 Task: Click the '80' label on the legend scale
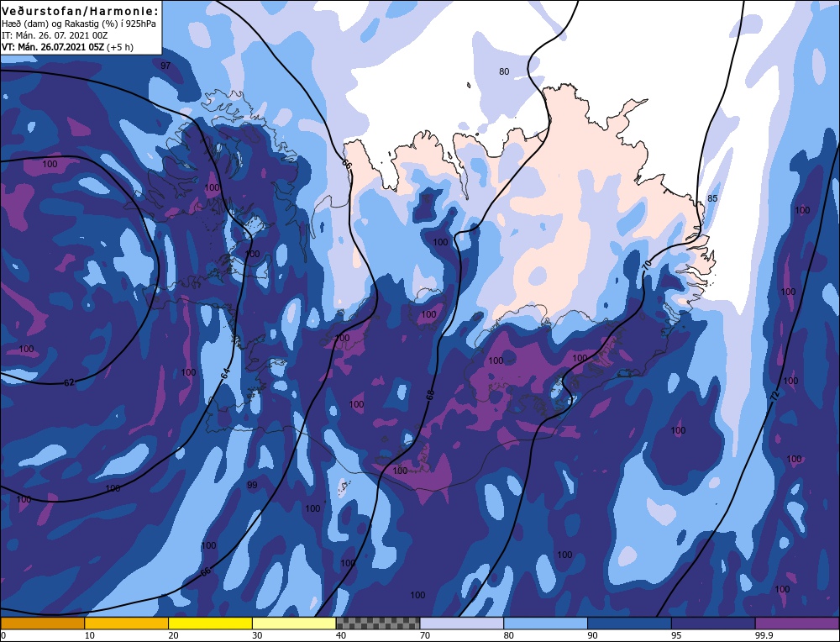(x=508, y=635)
